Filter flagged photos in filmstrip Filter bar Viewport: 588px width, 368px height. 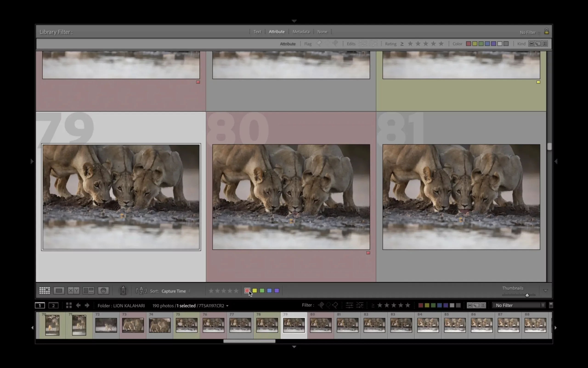321,305
